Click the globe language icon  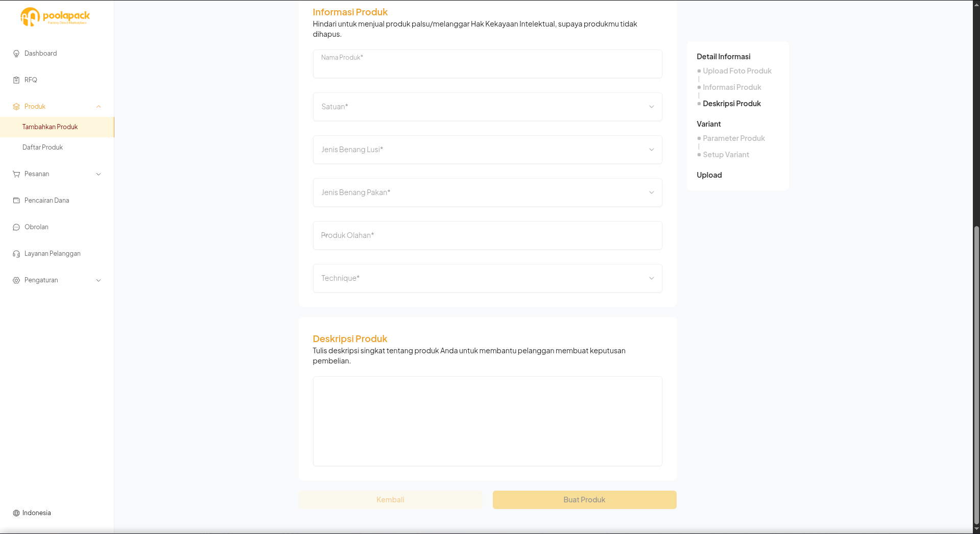point(16,513)
